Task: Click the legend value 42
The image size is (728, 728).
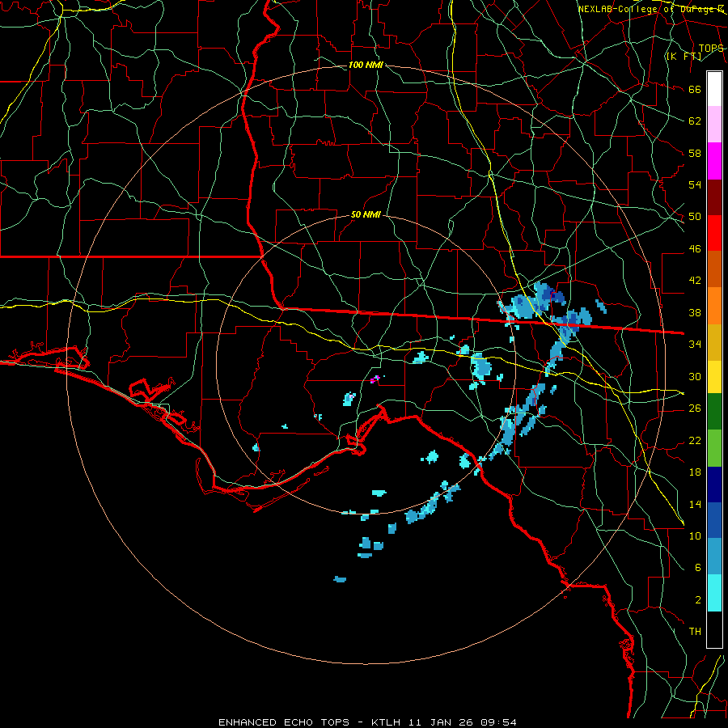Action: pos(695,280)
